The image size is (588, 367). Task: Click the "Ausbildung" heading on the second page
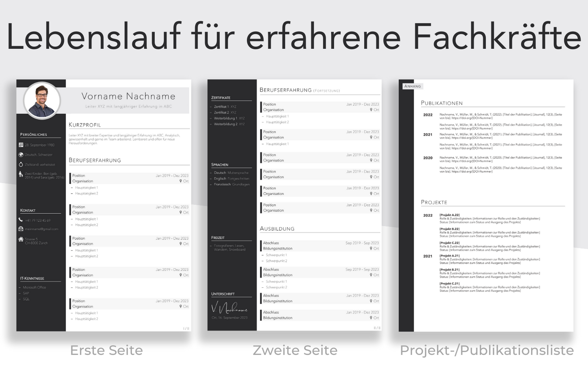(x=277, y=229)
